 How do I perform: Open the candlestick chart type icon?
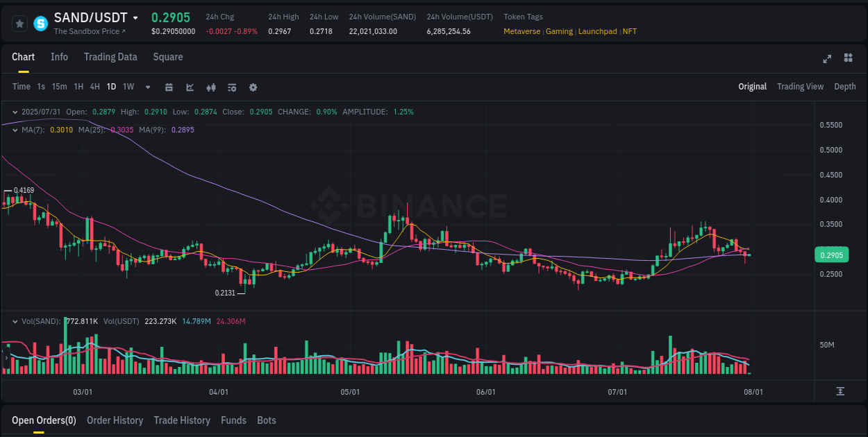(211, 87)
